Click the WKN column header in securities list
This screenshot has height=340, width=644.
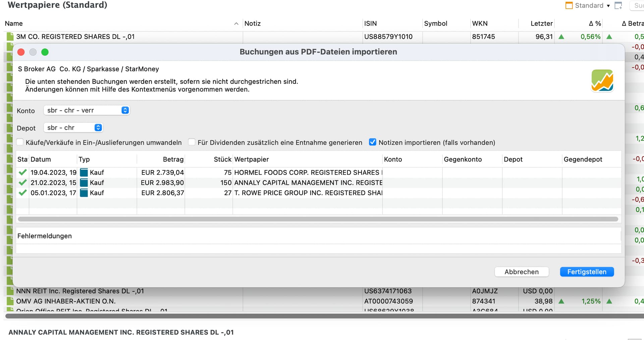coord(494,23)
